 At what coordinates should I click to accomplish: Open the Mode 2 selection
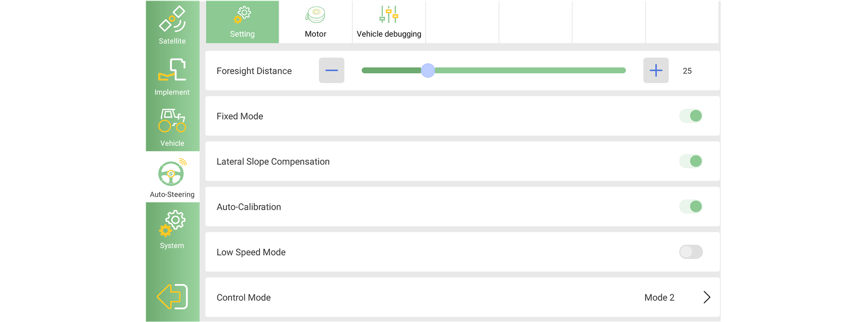coord(659,298)
